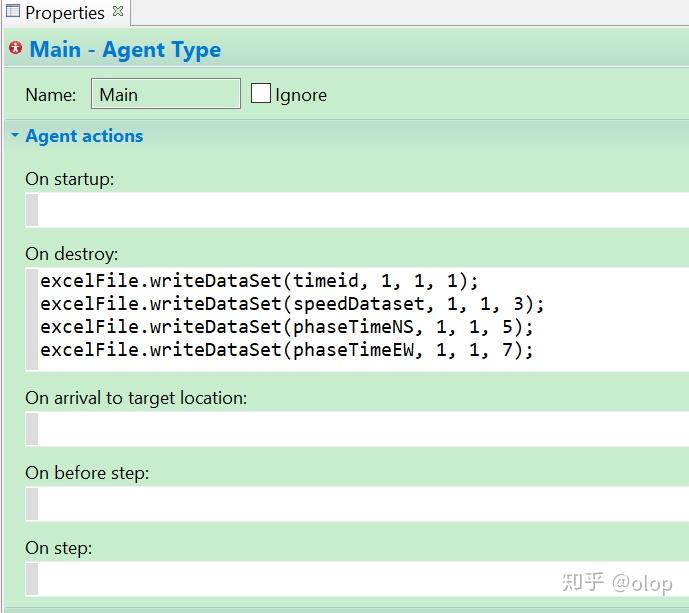This screenshot has height=613, width=689.
Task: Click the writeDataSet timeid code line
Action: [x=260, y=281]
